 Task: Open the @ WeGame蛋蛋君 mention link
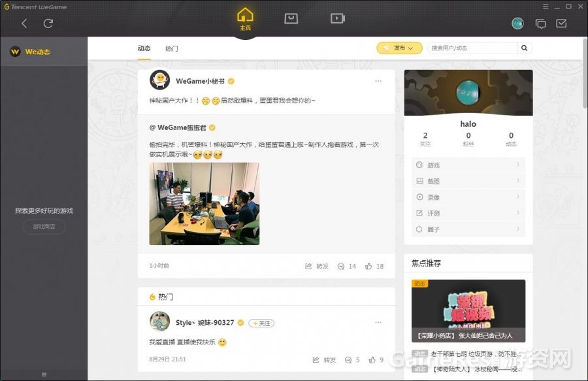pos(178,128)
